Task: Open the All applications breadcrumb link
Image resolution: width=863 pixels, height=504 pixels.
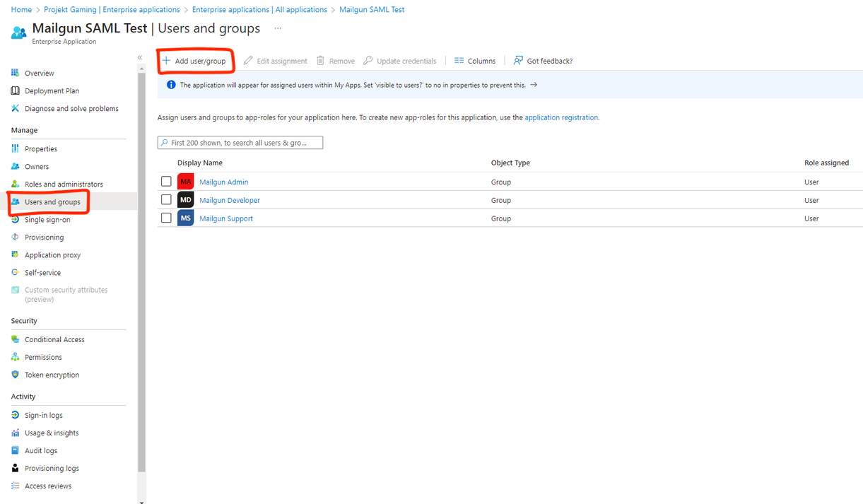Action: pyautogui.click(x=259, y=10)
